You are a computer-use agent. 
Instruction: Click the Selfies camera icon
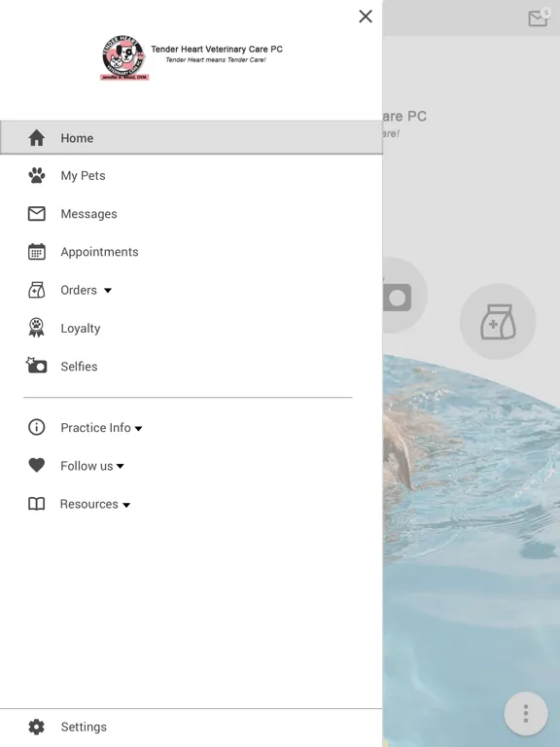[36, 366]
